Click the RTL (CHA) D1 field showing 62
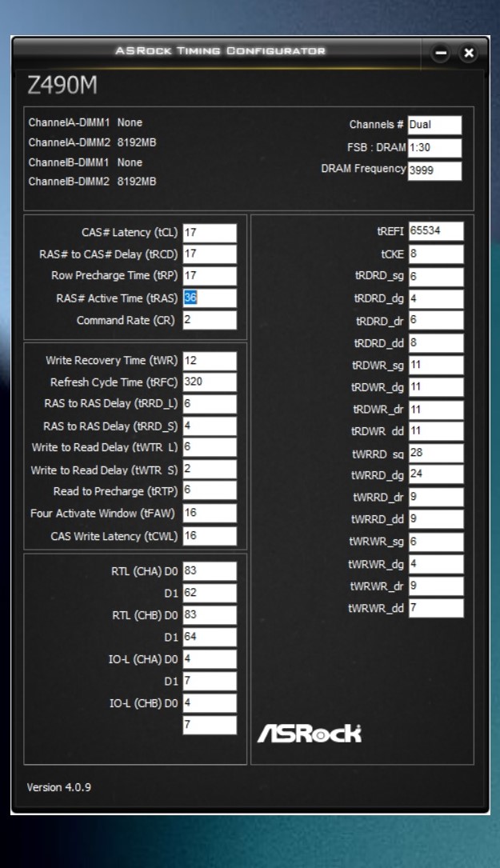Image resolution: width=500 pixels, height=868 pixels. (210, 594)
